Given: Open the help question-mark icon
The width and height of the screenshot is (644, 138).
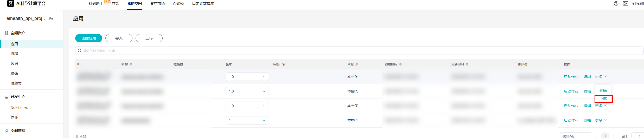Looking at the screenshot, I should pyautogui.click(x=616, y=3).
